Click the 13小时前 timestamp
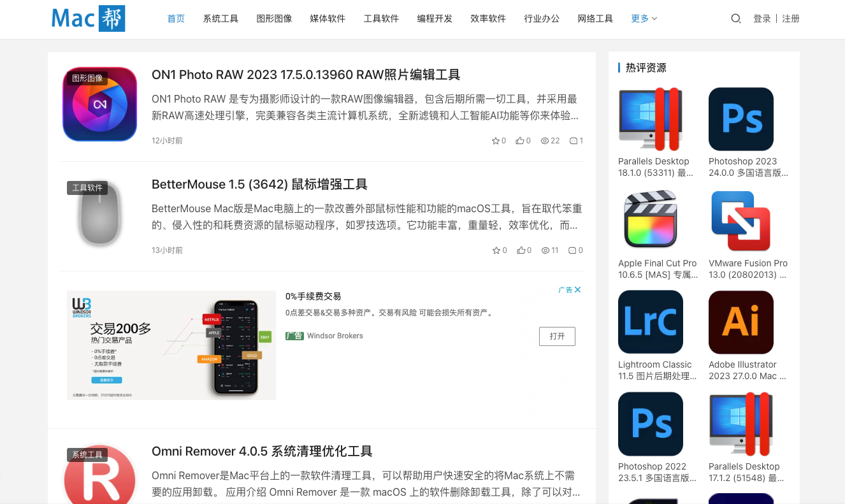 point(167,250)
